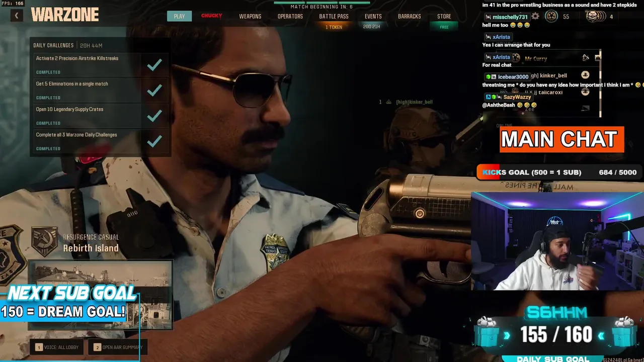This screenshot has width=644, height=362.
Task: Click the Resurgence Casual faction emblem
Action: point(44,242)
